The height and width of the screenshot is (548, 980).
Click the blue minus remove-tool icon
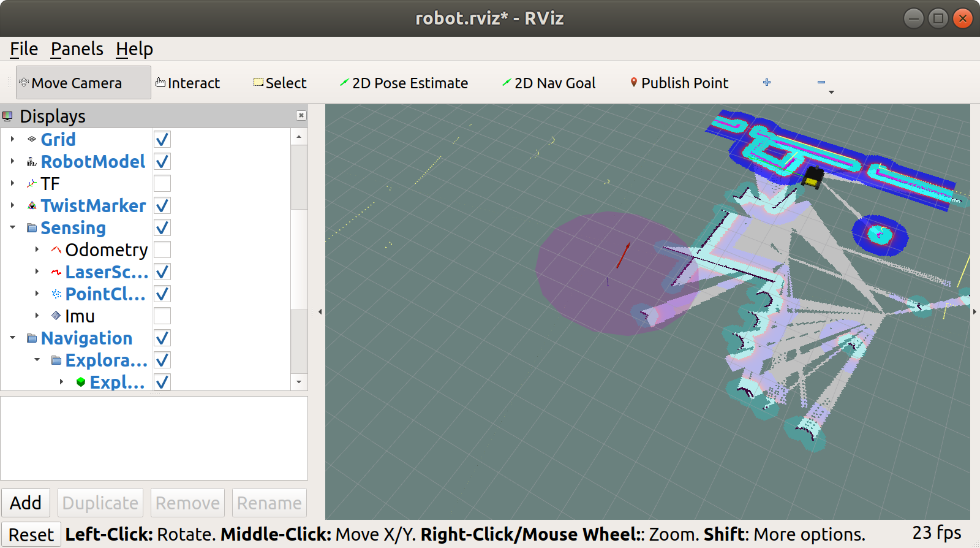click(821, 82)
